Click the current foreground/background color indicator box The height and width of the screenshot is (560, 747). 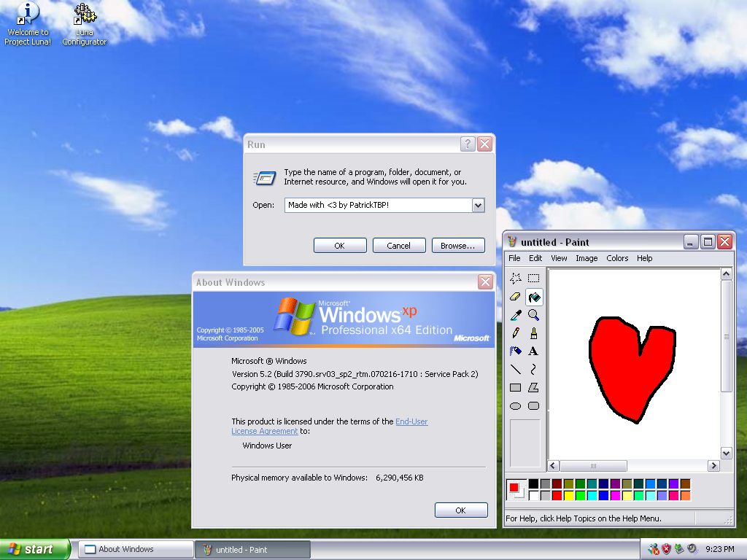pos(516,489)
